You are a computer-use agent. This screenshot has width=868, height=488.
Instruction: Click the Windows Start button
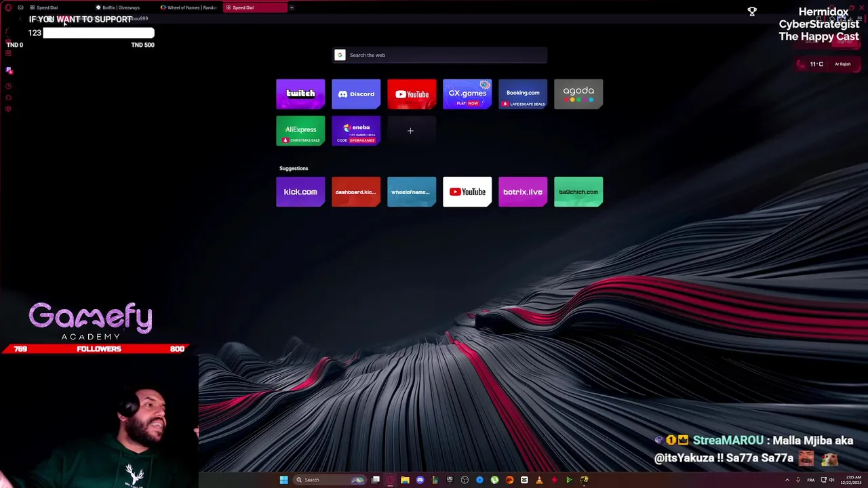point(284,480)
